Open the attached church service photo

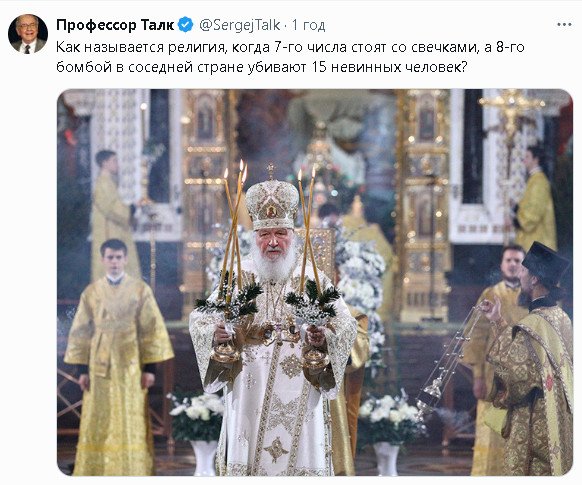(x=315, y=282)
